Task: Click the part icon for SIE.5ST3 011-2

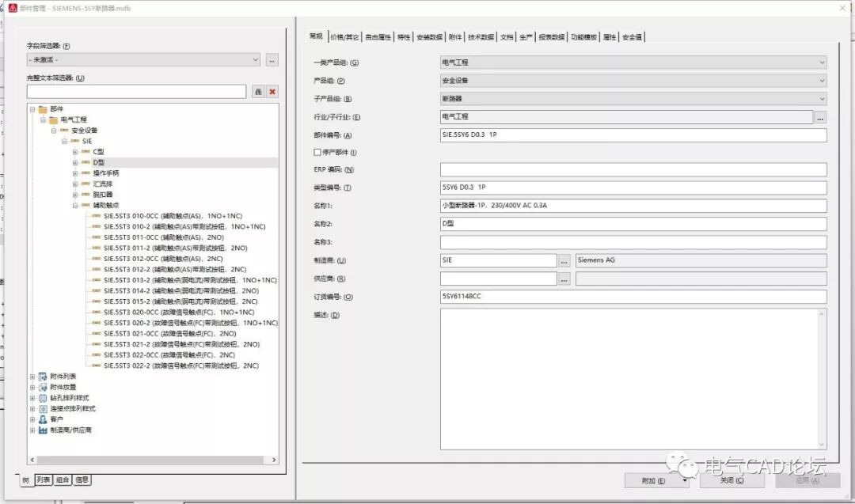Action: point(97,248)
